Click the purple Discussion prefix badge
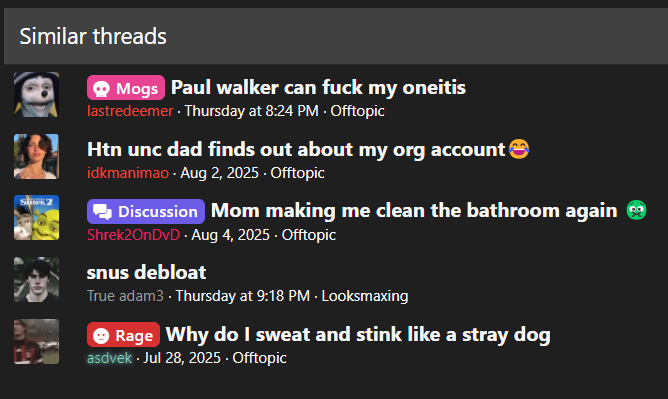Viewport: 668px width, 399px height. pyautogui.click(x=146, y=211)
